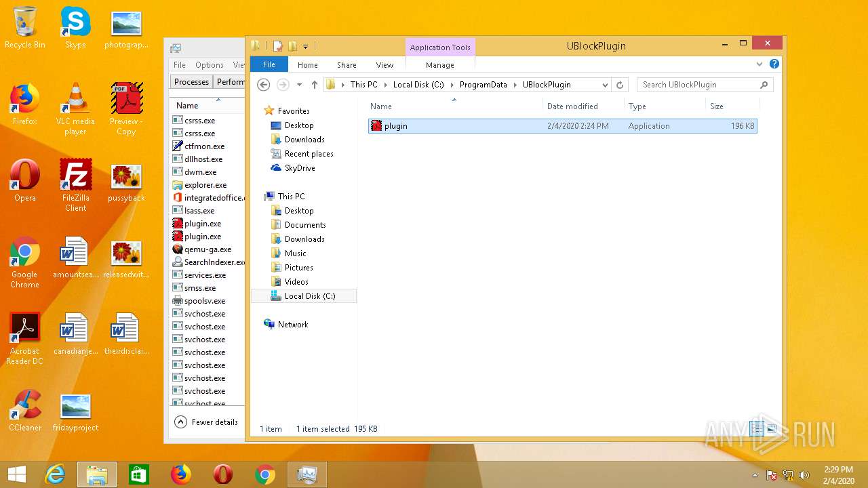Select Pictures under This PC
The image size is (868, 488).
[x=298, y=267]
